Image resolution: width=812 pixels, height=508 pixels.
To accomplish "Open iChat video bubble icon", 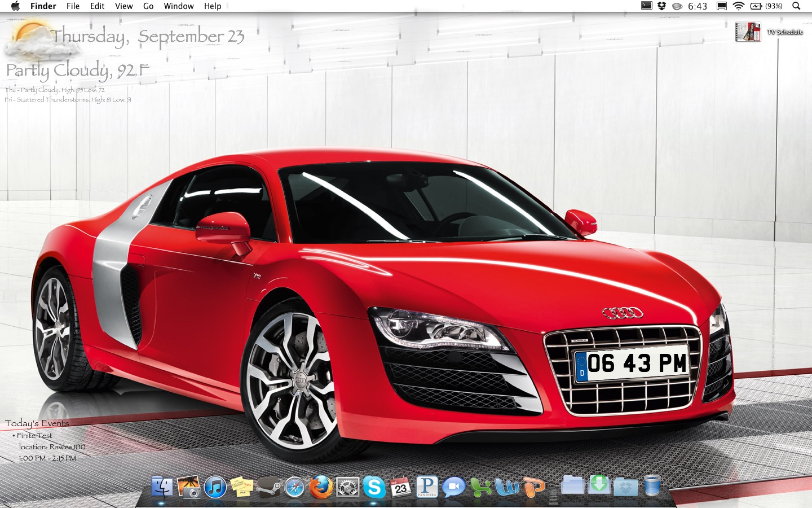I will [453, 487].
